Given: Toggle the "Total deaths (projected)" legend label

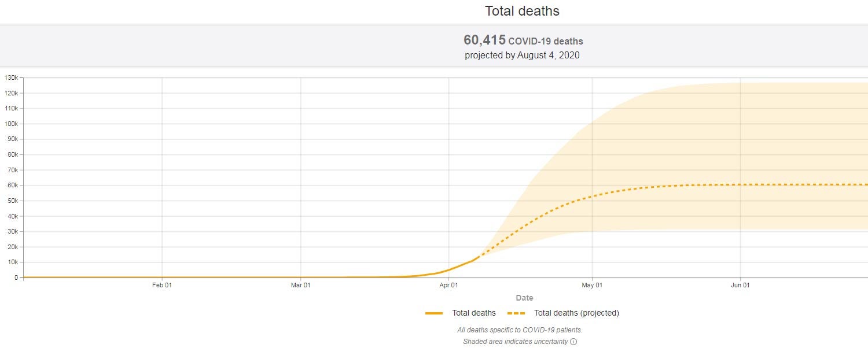Looking at the screenshot, I should [576, 313].
